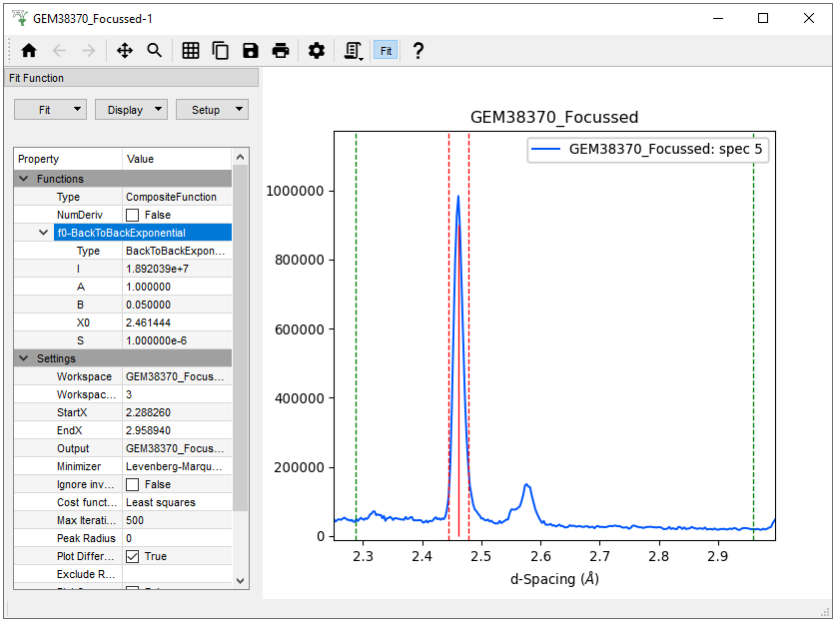Open figure options gear icon

[317, 51]
